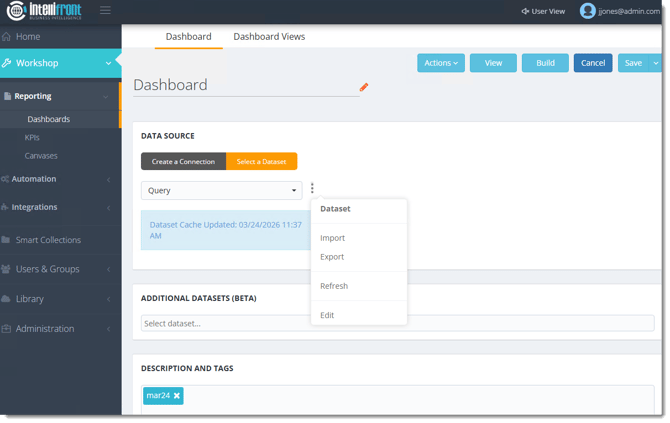Open Home from the sidebar

click(x=28, y=36)
